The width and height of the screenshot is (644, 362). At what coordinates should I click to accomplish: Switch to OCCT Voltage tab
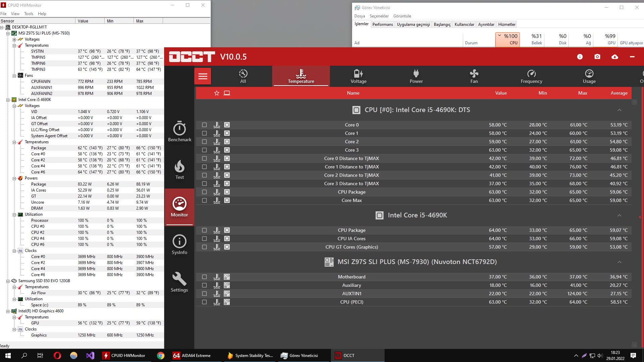tap(358, 76)
